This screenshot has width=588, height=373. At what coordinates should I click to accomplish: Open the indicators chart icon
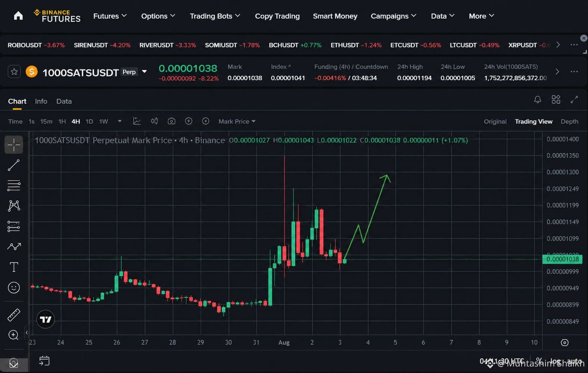pos(137,121)
